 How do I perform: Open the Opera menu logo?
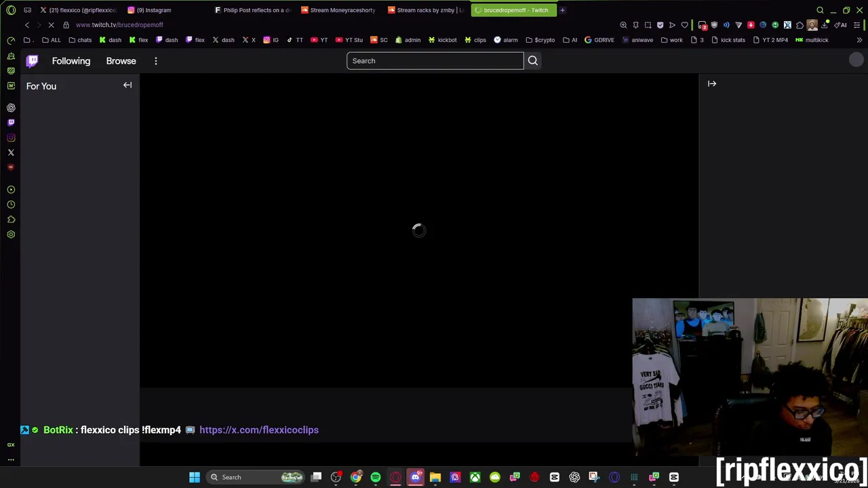(11, 10)
